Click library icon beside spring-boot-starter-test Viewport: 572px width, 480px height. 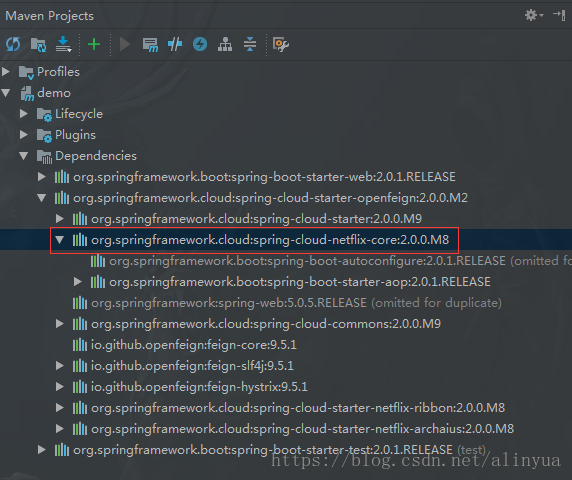(x=62, y=450)
